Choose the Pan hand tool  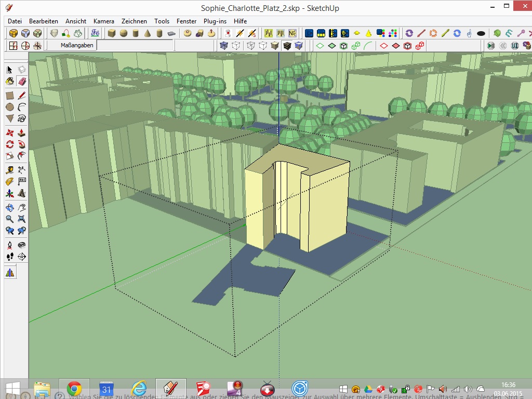(22, 207)
